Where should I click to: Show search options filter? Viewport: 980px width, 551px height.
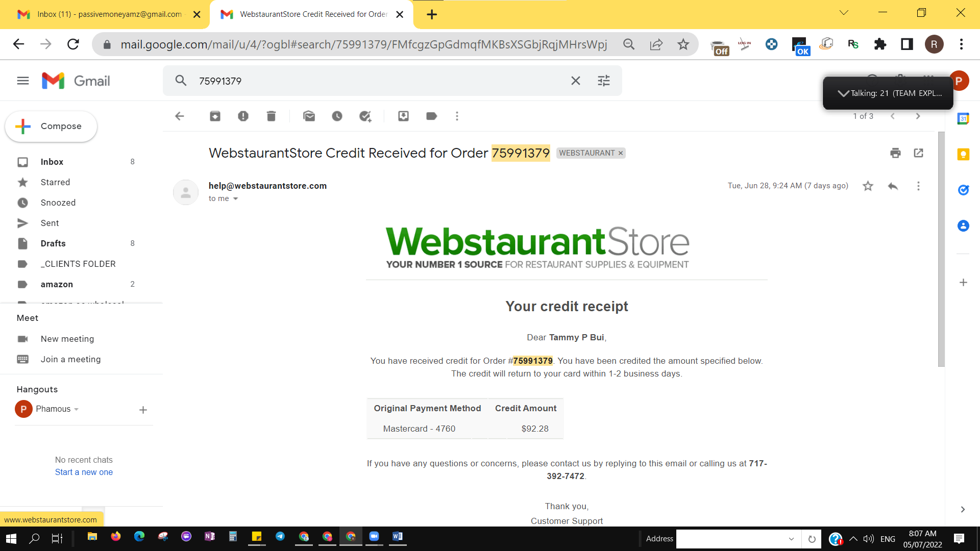(x=604, y=81)
